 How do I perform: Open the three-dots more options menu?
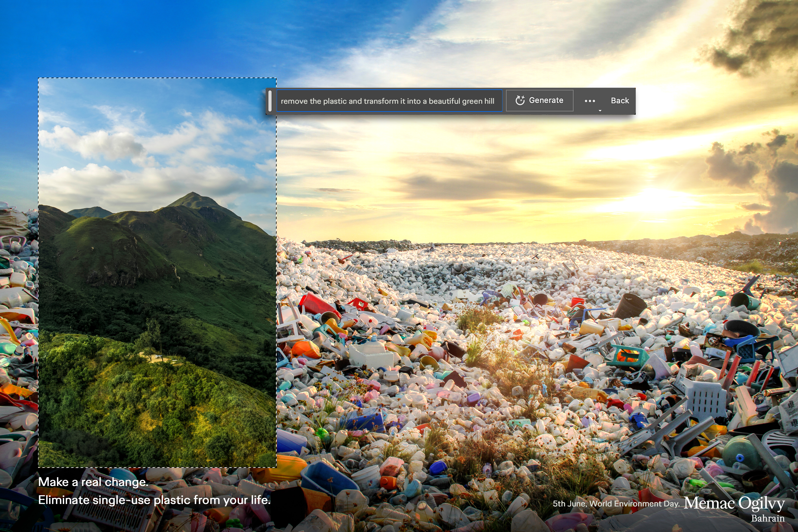tap(590, 101)
